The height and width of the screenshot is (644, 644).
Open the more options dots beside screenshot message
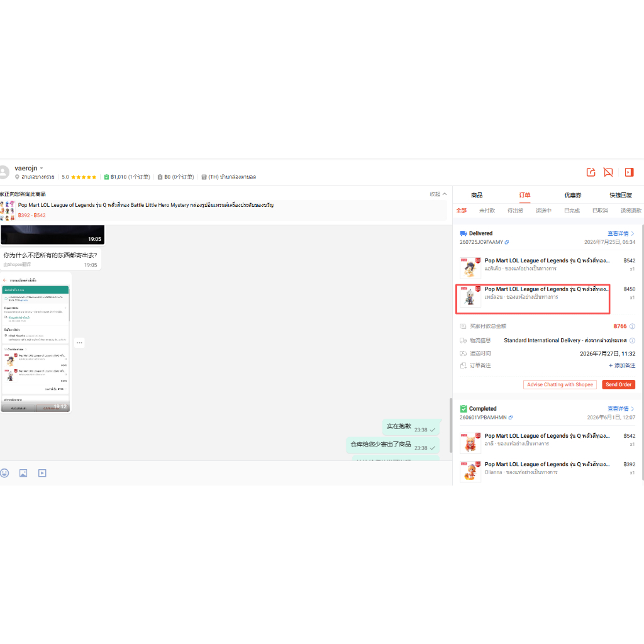click(79, 343)
